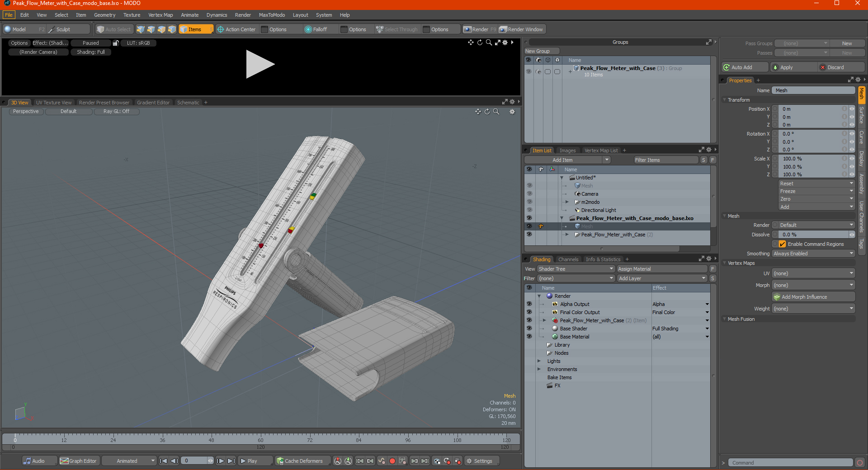Open timeline Settings
The height and width of the screenshot is (470, 868).
(x=482, y=461)
